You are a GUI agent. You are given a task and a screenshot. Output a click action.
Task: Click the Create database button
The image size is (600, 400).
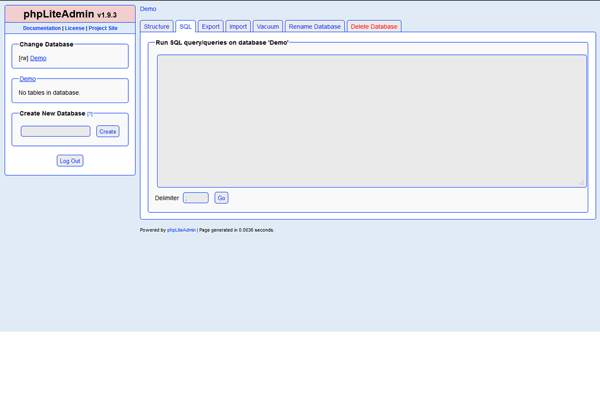(107, 131)
